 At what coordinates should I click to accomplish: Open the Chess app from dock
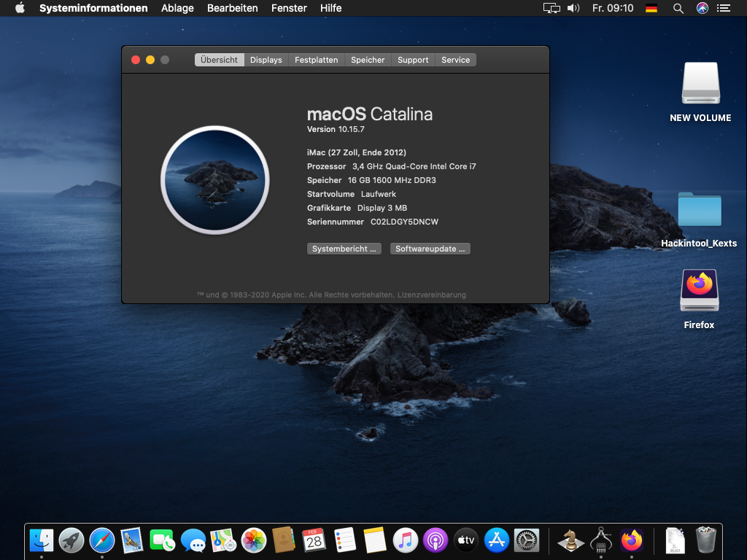(570, 540)
